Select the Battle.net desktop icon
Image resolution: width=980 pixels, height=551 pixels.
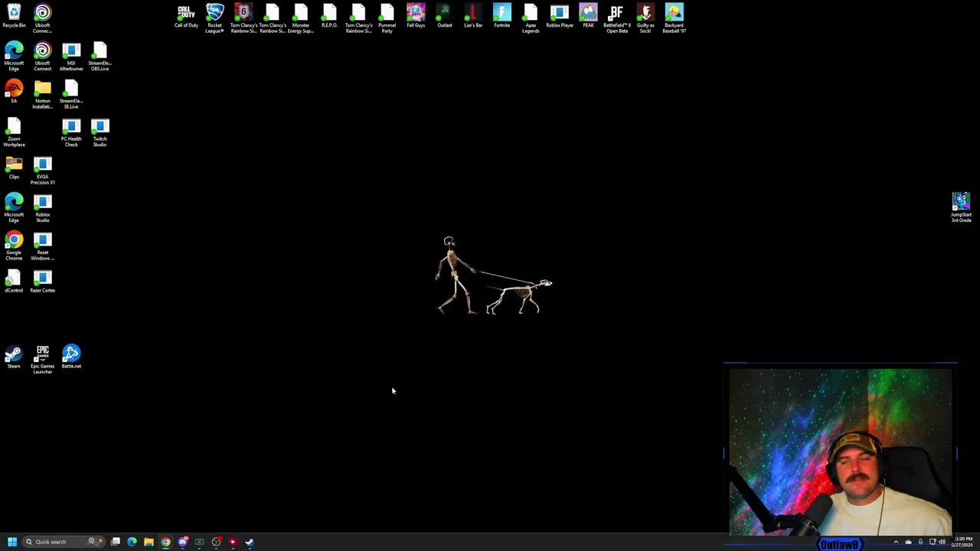pos(71,357)
